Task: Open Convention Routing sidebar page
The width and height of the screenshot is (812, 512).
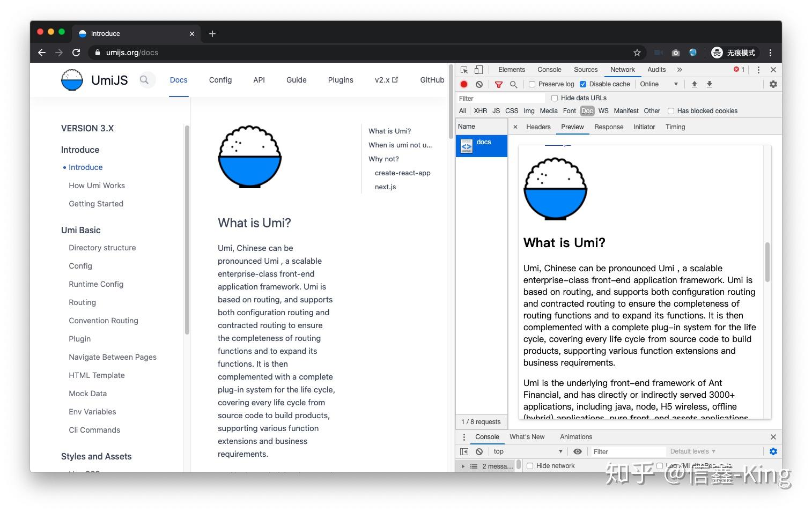Action: [x=104, y=321]
